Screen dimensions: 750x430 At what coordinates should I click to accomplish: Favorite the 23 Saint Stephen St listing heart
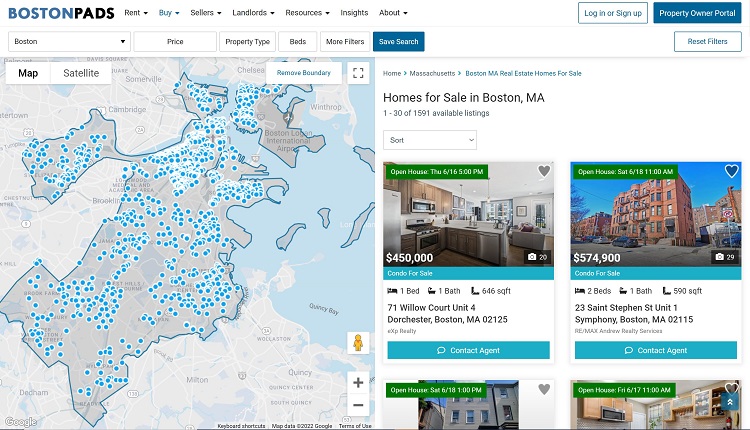pos(731,171)
